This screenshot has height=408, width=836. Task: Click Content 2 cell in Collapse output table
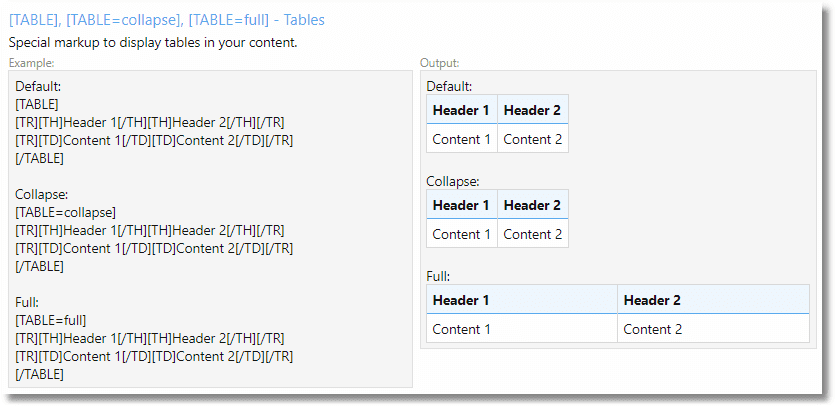[532, 234]
